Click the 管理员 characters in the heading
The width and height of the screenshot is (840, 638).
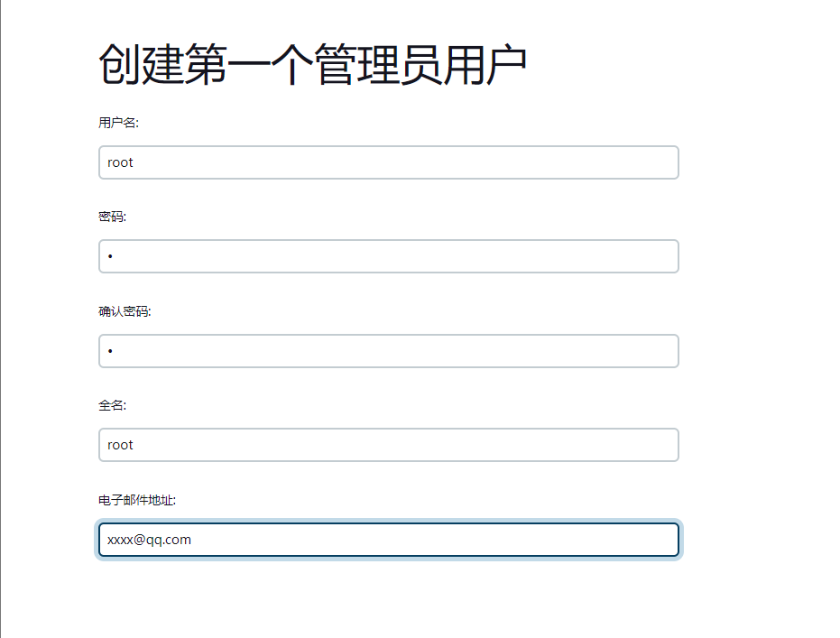click(376, 65)
